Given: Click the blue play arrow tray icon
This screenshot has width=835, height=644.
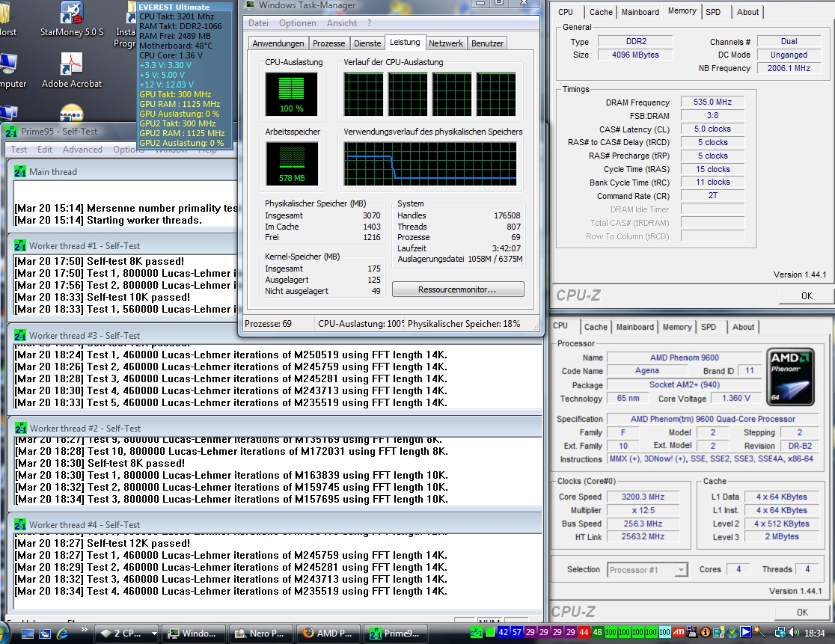Looking at the screenshot, I should (745, 632).
